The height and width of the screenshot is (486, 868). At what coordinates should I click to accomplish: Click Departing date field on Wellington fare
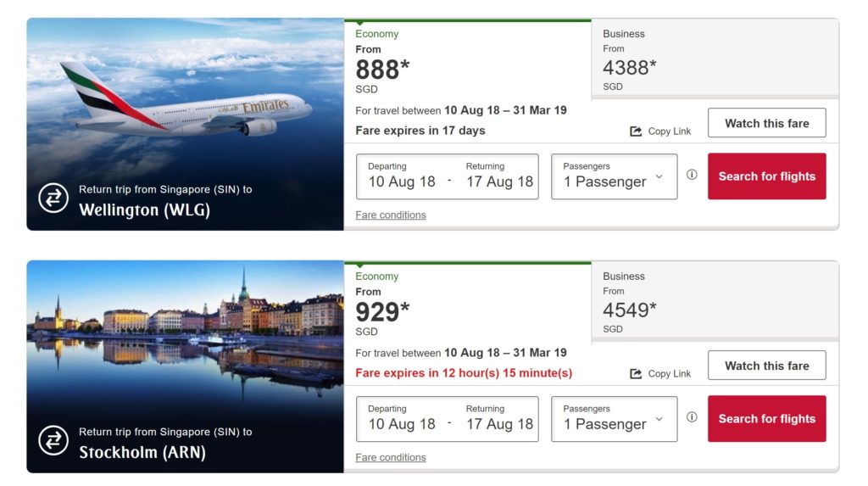[402, 176]
